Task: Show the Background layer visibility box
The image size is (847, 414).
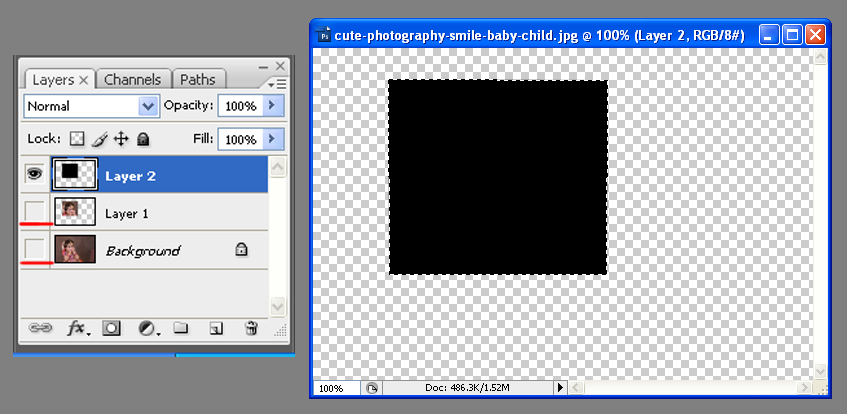Action: (34, 249)
